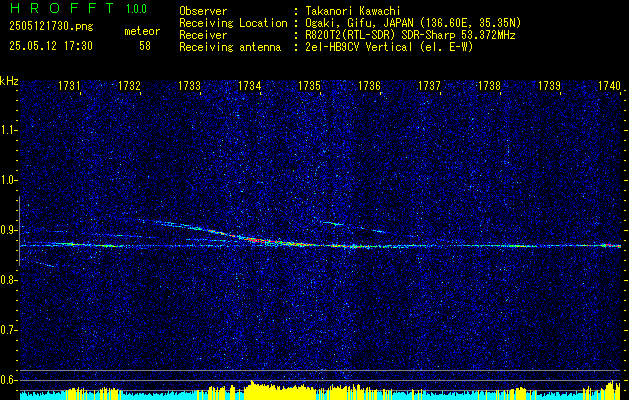The width and height of the screenshot is (629, 400).
Task: Select the filename 2505121730.png
Action: (x=51, y=27)
